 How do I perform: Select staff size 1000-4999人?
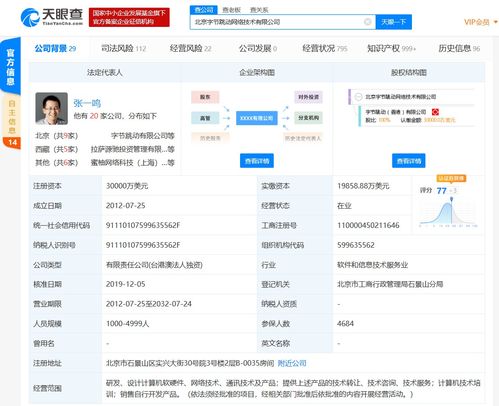[127, 324]
